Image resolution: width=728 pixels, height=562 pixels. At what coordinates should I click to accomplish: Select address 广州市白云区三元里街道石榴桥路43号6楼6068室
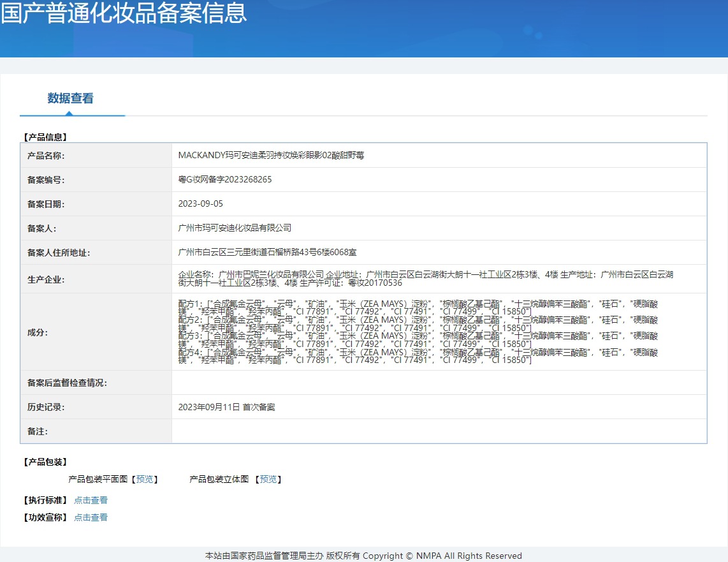pyautogui.click(x=268, y=252)
